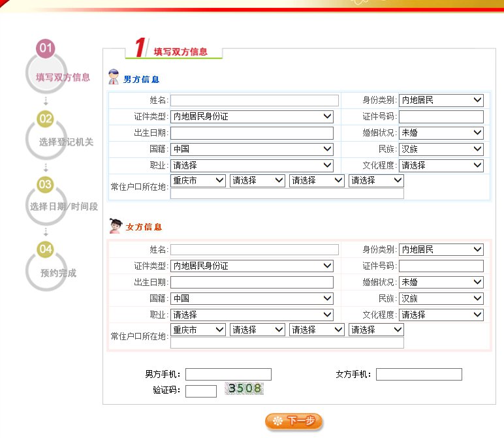504x438 pixels.
Task: Click step 02 选择登记机关 circle
Action: [46, 136]
